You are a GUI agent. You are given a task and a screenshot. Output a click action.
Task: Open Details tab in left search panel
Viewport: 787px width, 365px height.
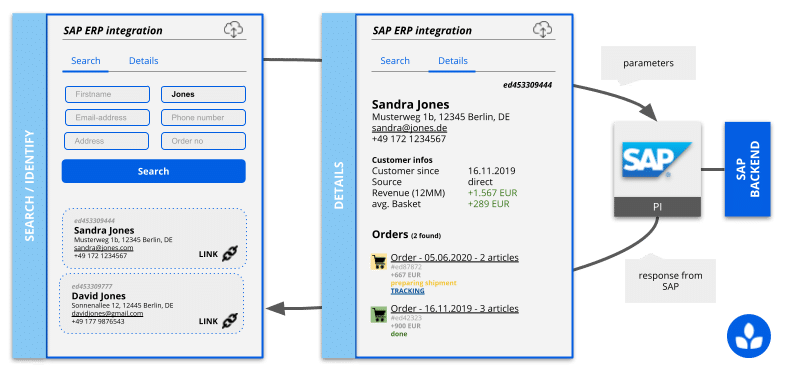pyautogui.click(x=144, y=61)
